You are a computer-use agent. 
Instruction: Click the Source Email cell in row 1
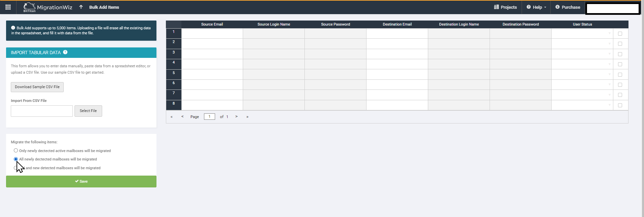(x=212, y=34)
